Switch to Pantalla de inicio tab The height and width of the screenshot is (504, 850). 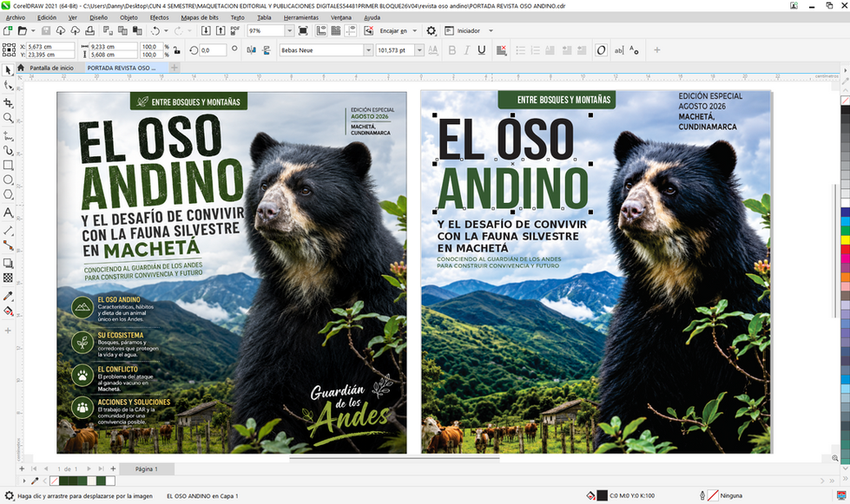coord(51,68)
